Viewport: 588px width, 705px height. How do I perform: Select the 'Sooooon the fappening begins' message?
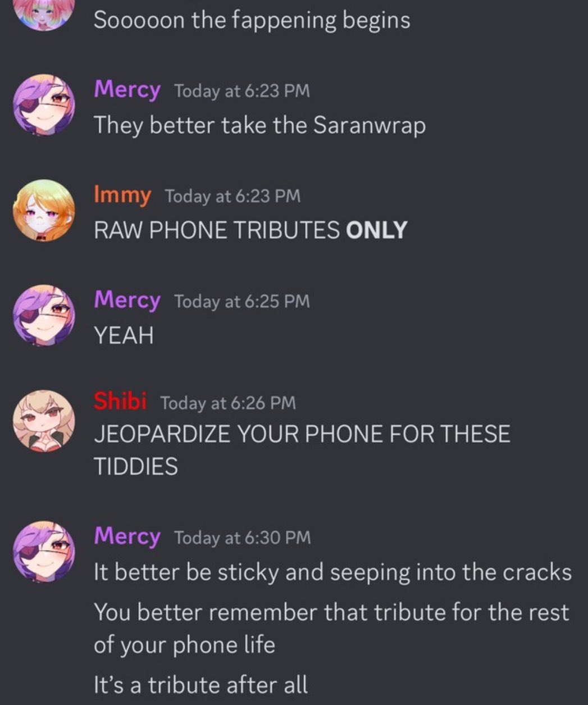click(x=252, y=21)
